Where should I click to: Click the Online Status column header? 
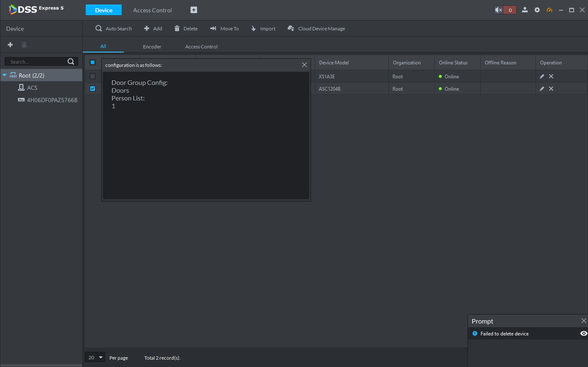click(x=457, y=62)
